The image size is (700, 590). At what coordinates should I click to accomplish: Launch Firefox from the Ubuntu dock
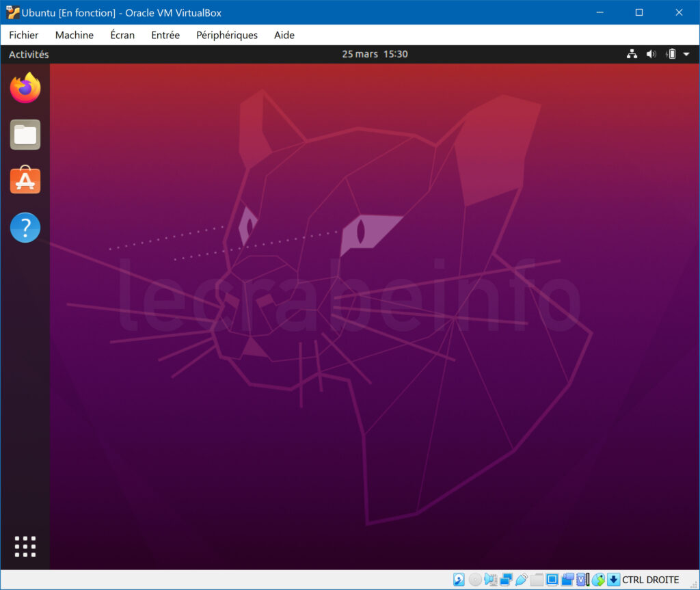coord(25,88)
